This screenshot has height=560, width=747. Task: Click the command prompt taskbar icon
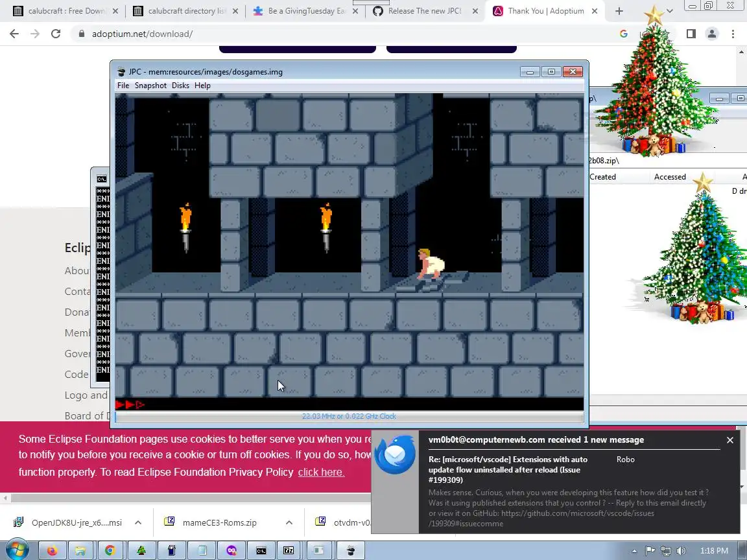point(261,550)
